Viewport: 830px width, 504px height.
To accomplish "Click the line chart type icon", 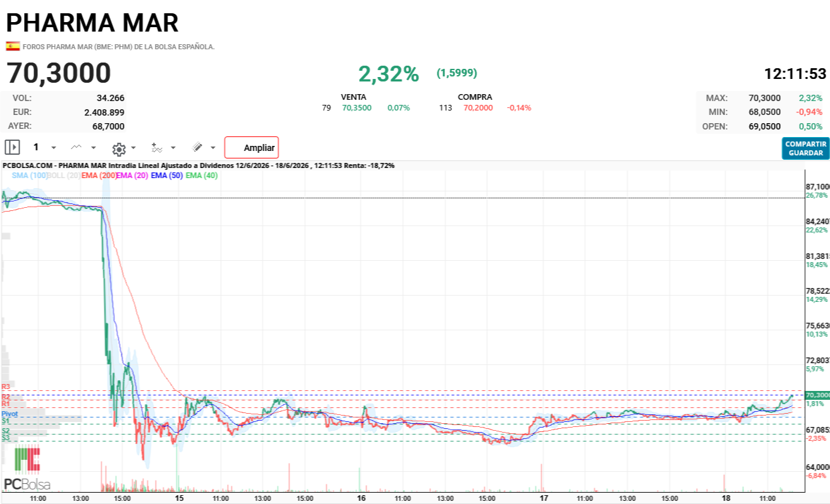I will tap(76, 147).
